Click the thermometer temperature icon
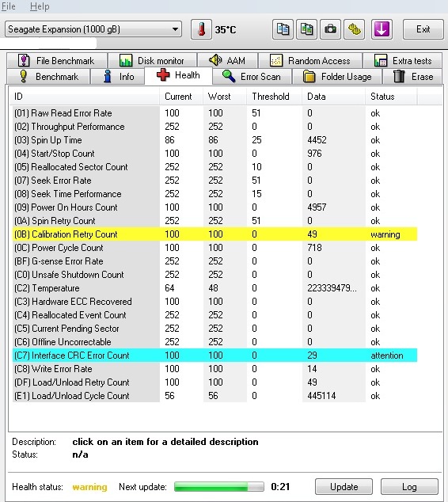The height and width of the screenshot is (502, 448). (201, 29)
